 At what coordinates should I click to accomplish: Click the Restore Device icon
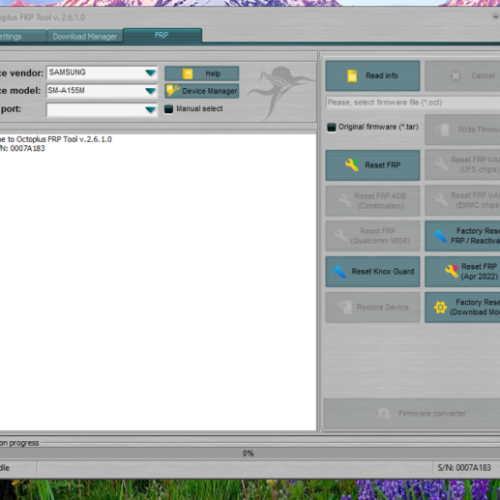[344, 307]
